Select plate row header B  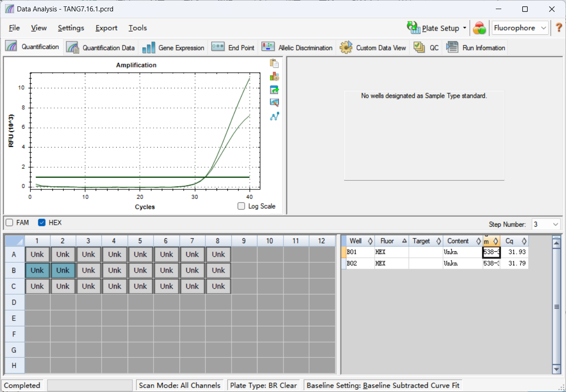tap(15, 270)
